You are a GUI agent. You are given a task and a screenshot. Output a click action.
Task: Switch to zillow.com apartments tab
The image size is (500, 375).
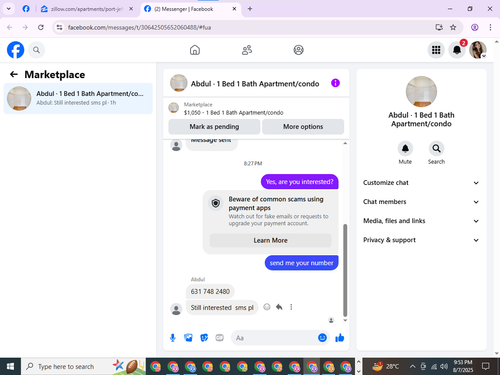(x=87, y=9)
